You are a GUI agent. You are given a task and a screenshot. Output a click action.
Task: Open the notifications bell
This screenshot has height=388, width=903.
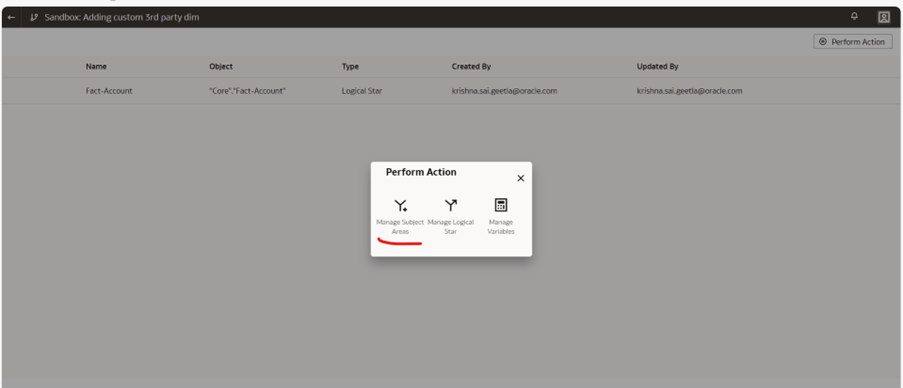click(x=855, y=16)
